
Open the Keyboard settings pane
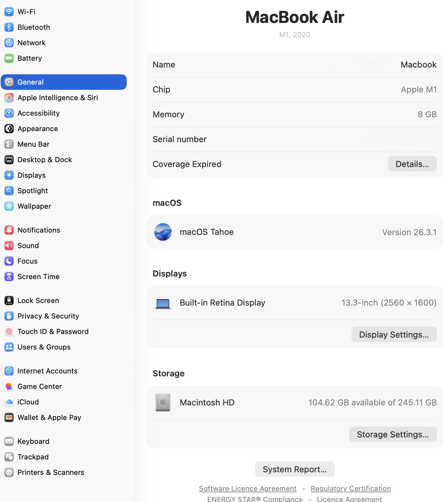(64, 441)
